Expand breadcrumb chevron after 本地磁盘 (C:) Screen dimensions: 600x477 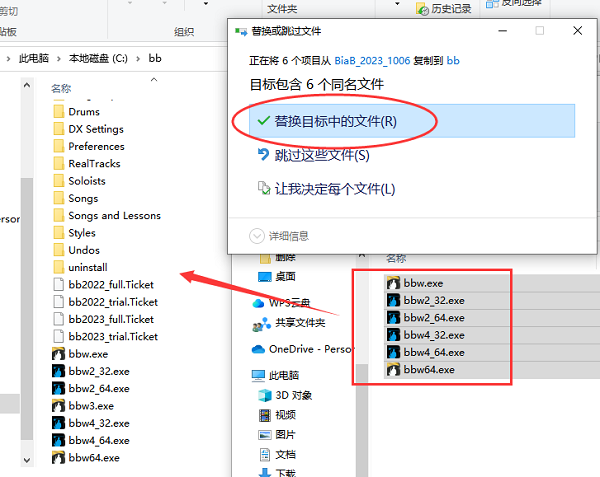[138, 59]
